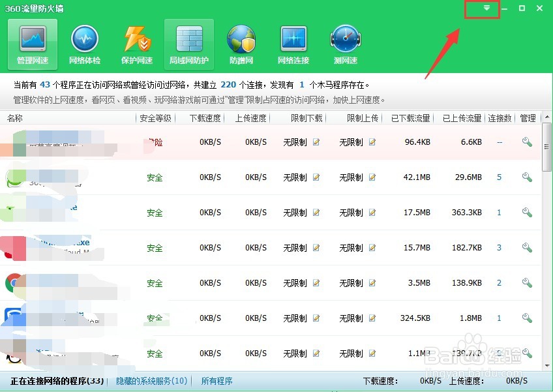Switch to the 所有程序 tab

point(217,381)
